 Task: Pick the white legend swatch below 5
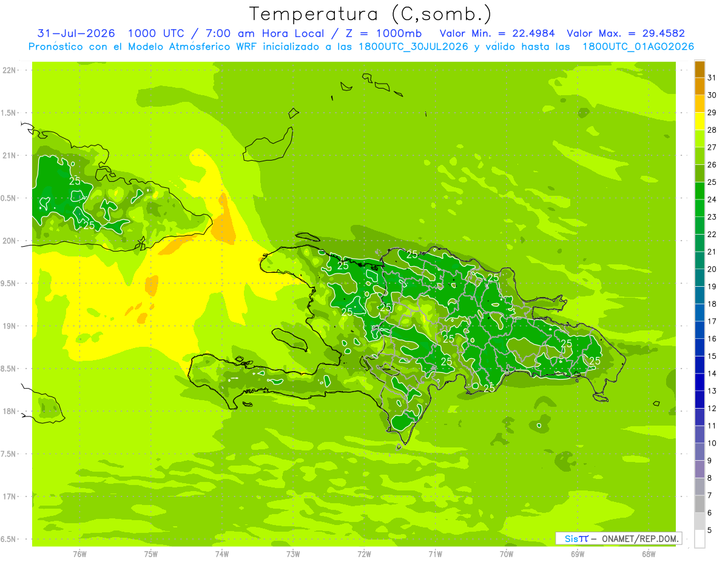pos(699,539)
